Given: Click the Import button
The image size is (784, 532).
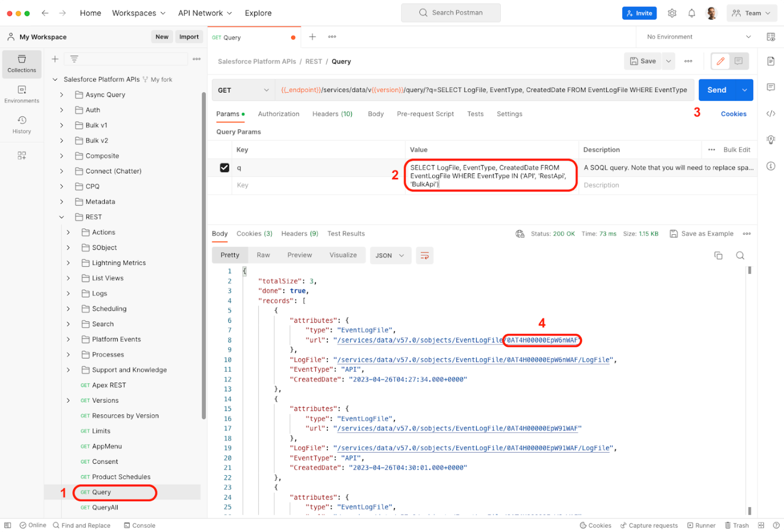Looking at the screenshot, I should [x=189, y=37].
